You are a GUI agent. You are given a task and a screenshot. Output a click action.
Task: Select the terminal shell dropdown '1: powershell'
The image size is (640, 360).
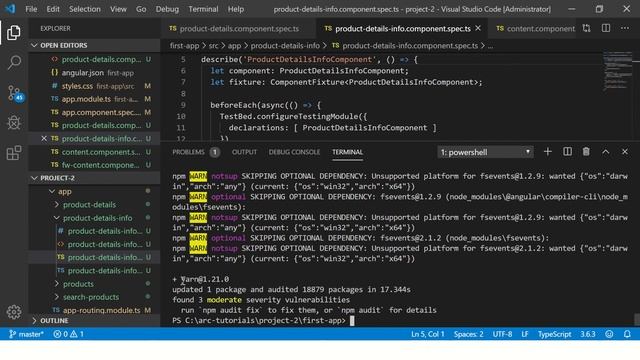coord(485,152)
